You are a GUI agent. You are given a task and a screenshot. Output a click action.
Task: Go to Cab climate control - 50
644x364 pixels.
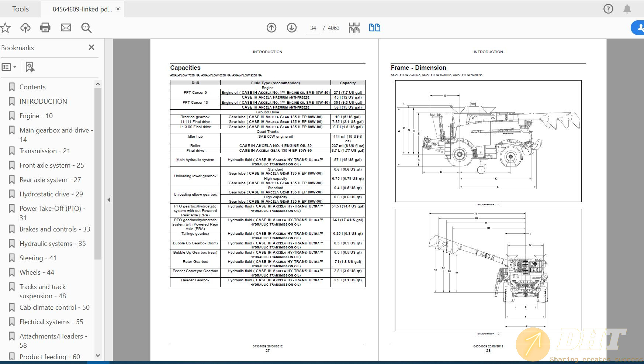(x=55, y=308)
